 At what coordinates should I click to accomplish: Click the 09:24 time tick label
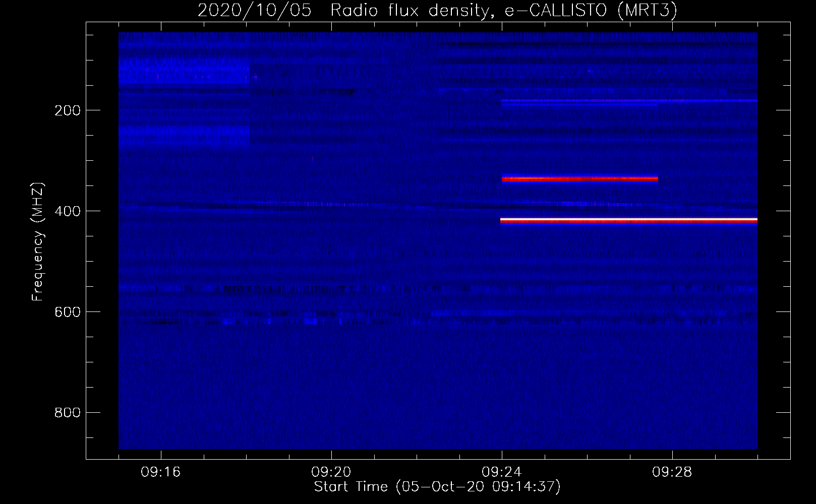[502, 472]
